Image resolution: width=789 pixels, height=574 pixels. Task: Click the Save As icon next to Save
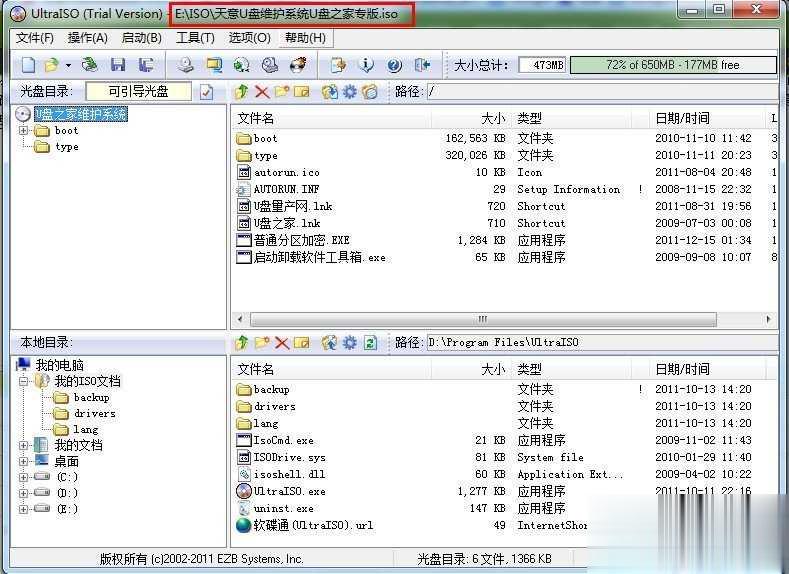click(146, 65)
